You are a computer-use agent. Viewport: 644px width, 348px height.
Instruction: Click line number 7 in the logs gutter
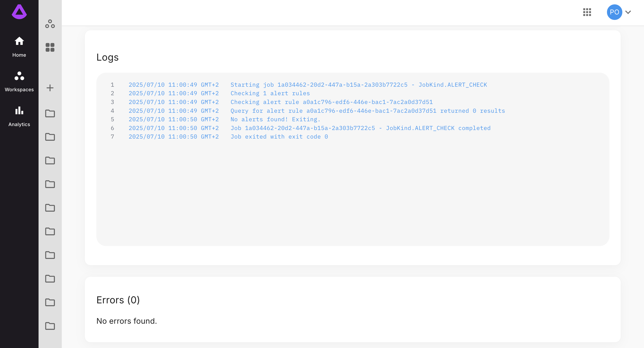113,137
